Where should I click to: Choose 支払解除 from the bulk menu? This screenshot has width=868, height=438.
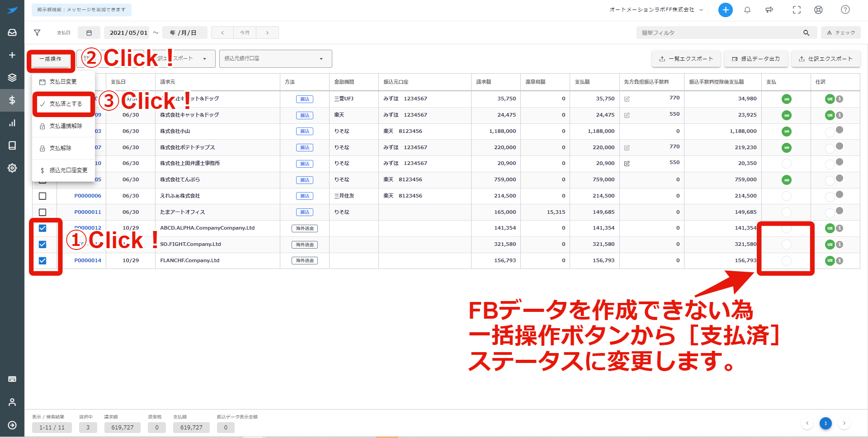click(63, 148)
